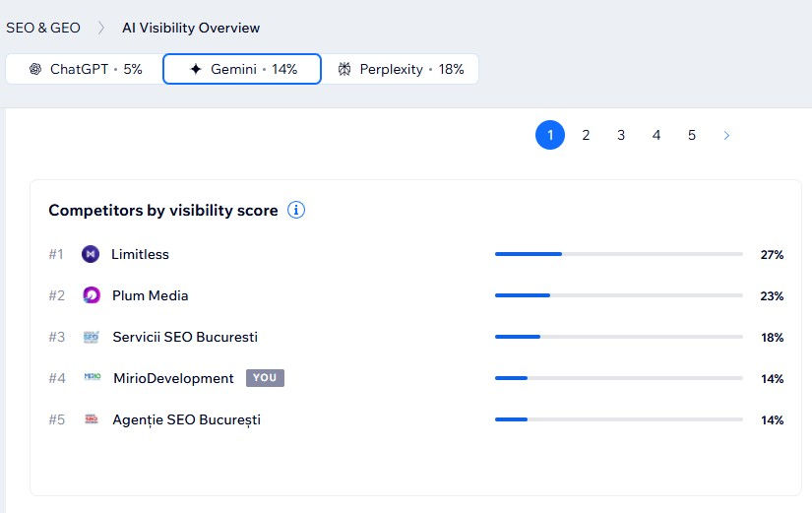This screenshot has width=812, height=513.
Task: Click the YOU badge
Action: click(x=265, y=378)
